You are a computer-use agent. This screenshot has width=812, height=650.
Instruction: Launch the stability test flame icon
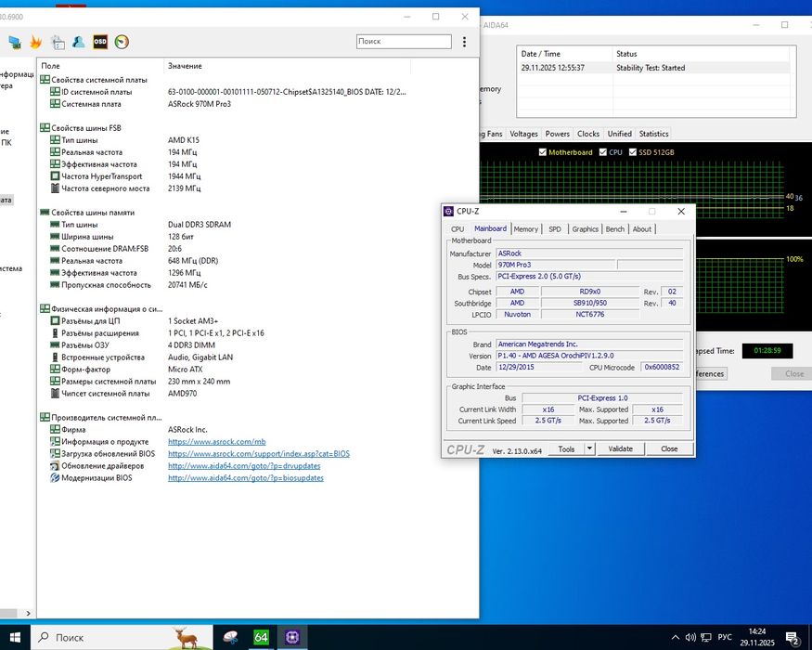36,42
